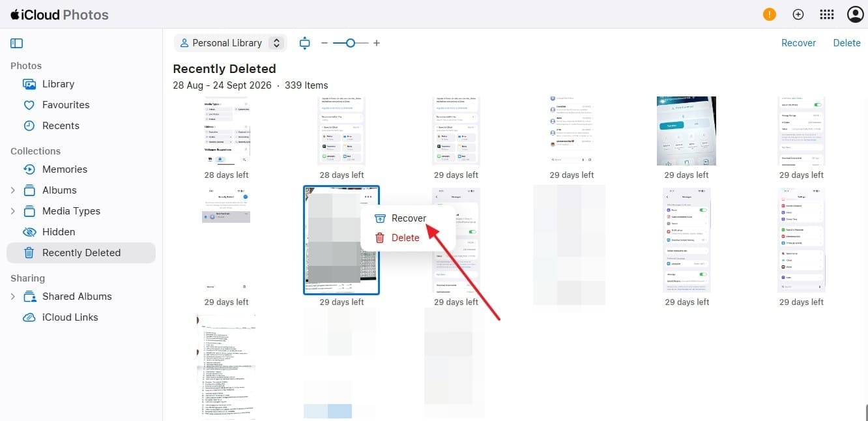
Task: Click the orange warning alert icon
Action: point(770,14)
